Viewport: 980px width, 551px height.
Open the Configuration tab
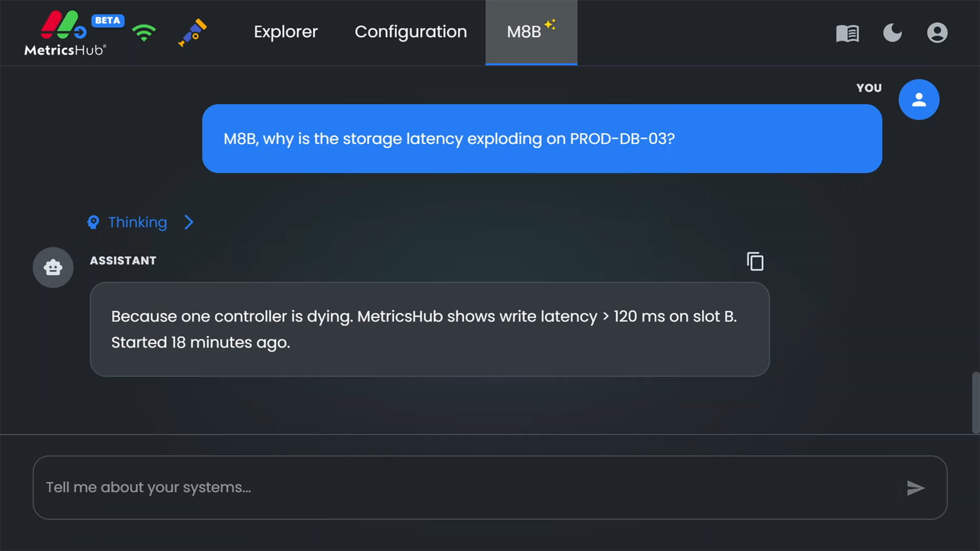(x=411, y=32)
